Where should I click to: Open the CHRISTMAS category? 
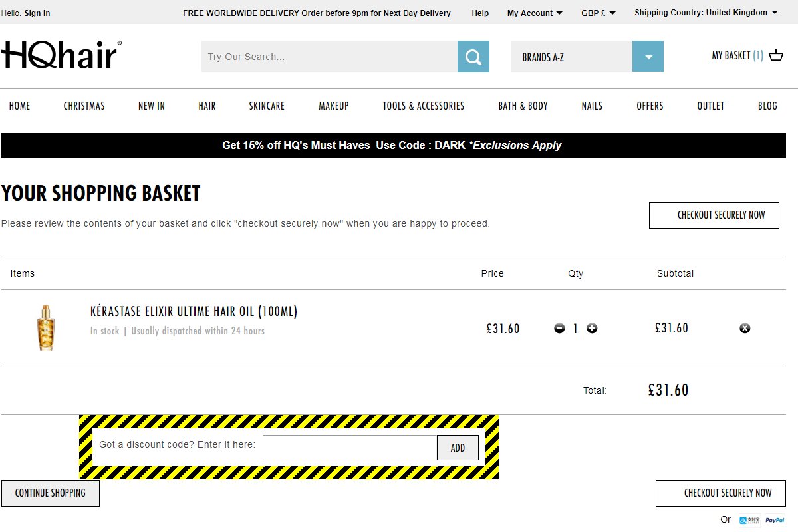click(84, 106)
